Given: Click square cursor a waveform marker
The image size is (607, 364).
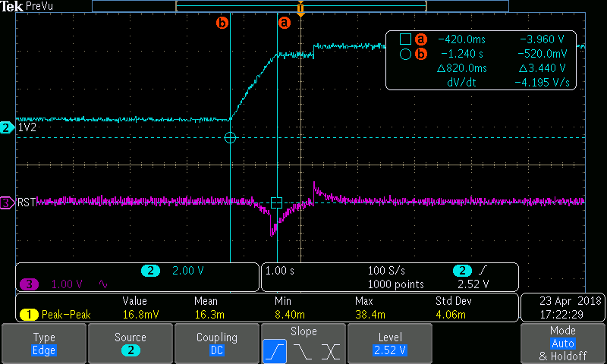Looking at the screenshot, I should coord(276,202).
